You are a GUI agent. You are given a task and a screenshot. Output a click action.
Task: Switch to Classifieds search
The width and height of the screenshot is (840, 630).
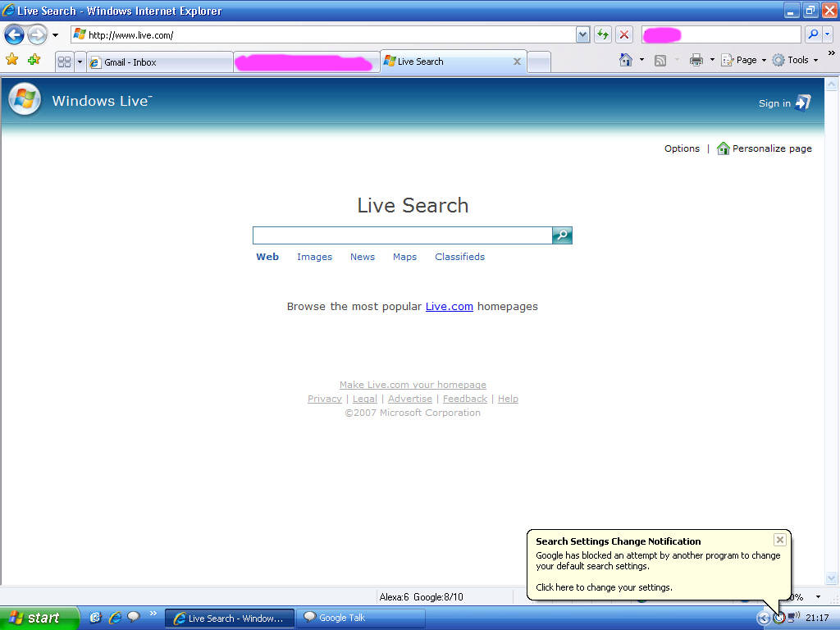pos(459,257)
